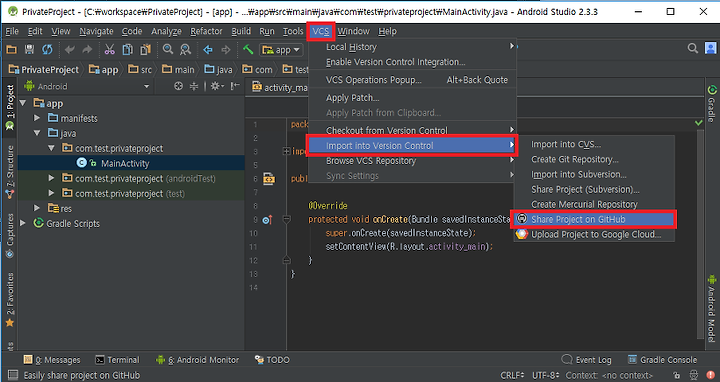Click the Copy icon in toolbar
This screenshot has height=382, width=720.
click(x=128, y=49)
